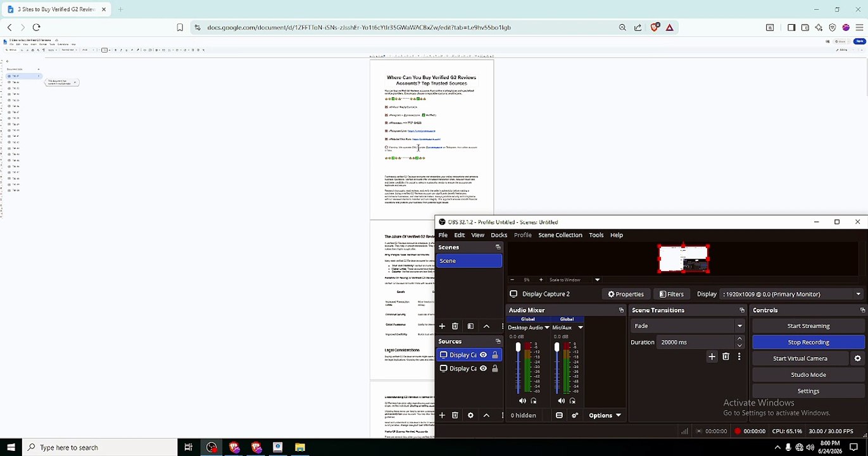
Task: Open Brave Shields lion icon
Action: coord(655,27)
